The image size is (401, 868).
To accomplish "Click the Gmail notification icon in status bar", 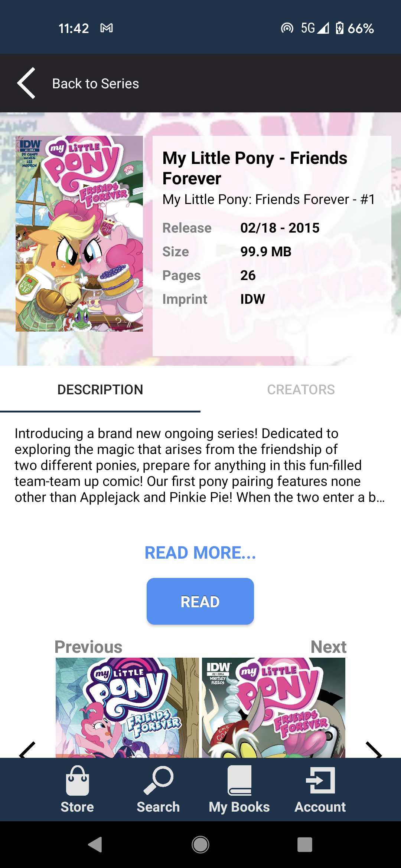I will click(x=107, y=28).
